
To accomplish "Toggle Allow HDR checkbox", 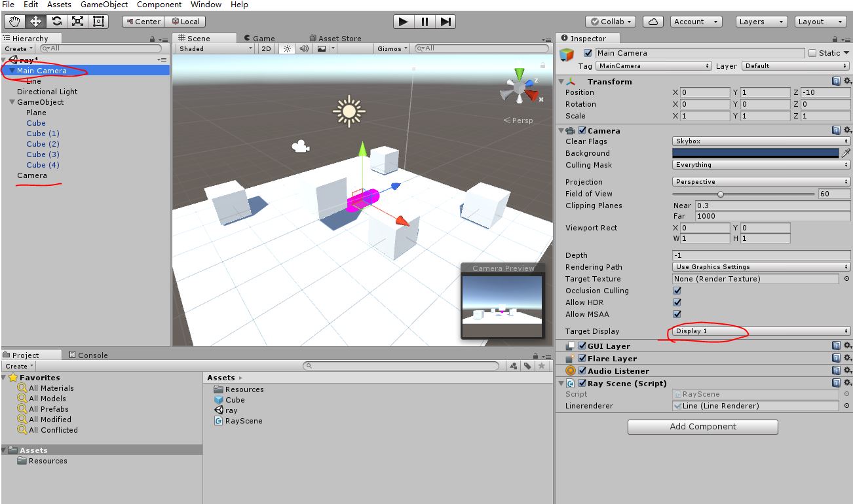I will [x=677, y=302].
